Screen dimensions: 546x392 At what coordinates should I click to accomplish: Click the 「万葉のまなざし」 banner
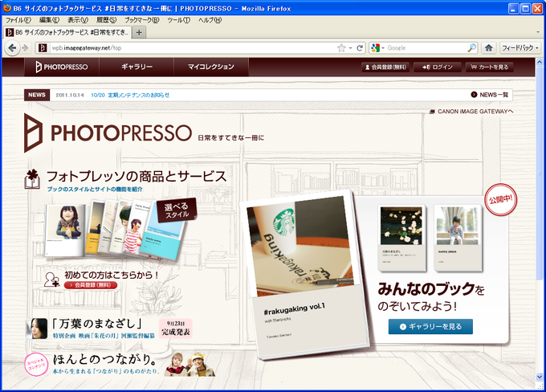click(x=109, y=329)
